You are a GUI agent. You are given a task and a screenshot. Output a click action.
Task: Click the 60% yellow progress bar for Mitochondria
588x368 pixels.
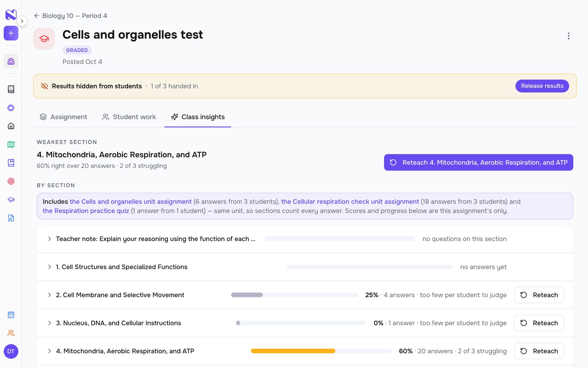coord(321,351)
